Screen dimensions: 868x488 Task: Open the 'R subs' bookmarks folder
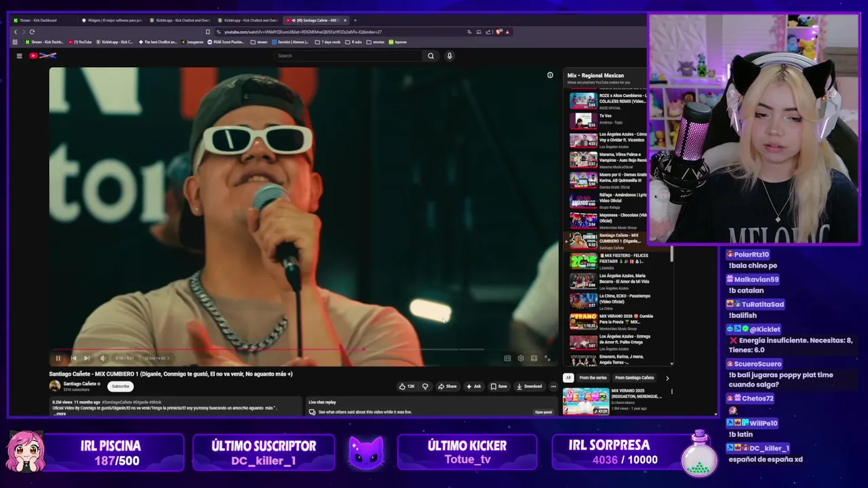[354, 42]
